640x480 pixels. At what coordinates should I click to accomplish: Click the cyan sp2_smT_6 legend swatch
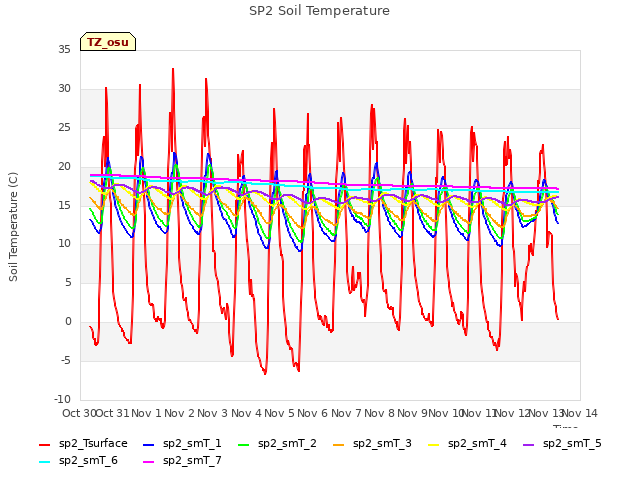tap(44, 462)
